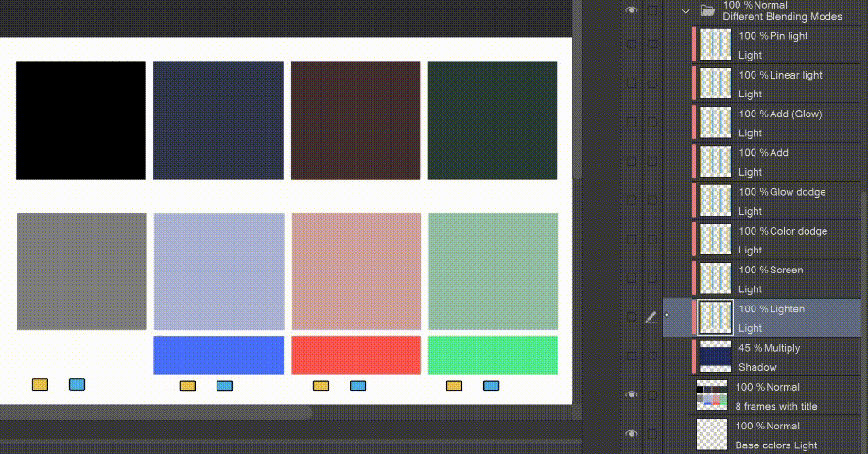
Task: Click the dark green square on the canvas
Action: (493, 121)
